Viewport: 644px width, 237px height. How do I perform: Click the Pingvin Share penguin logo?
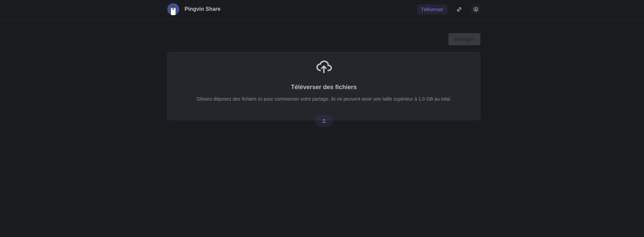(x=173, y=9)
